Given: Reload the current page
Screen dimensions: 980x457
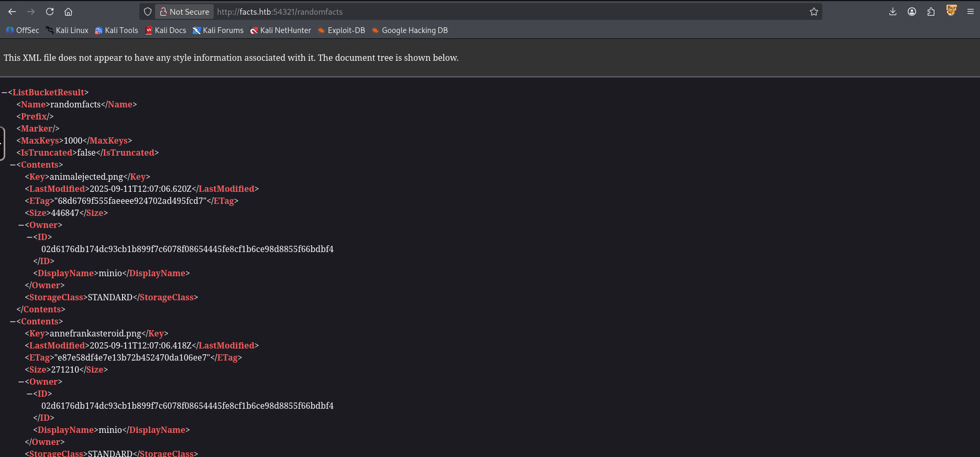Looking at the screenshot, I should click(50, 12).
